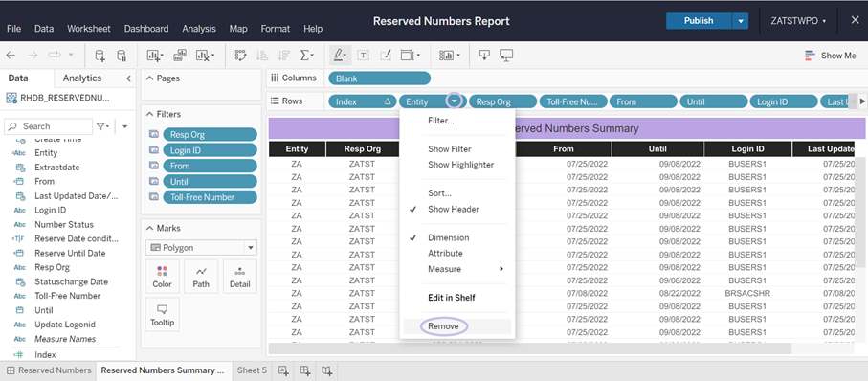Image resolution: width=868 pixels, height=381 pixels.
Task: Click the data pane filter icon
Action: [103, 126]
